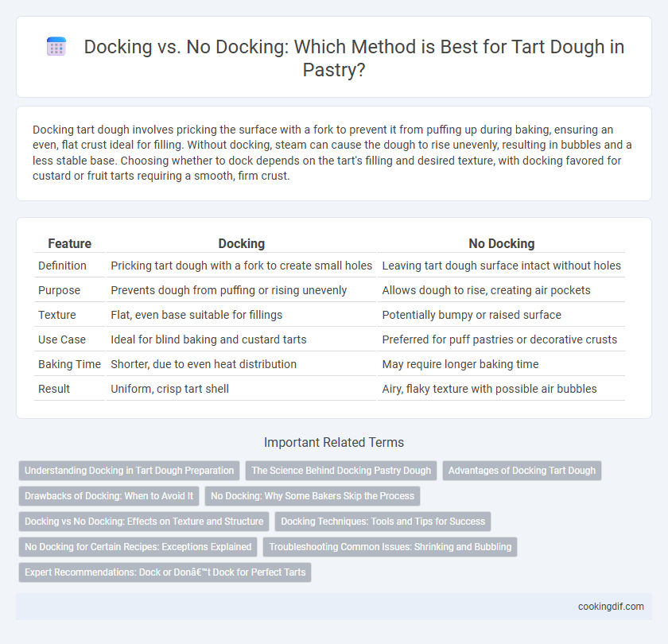
Task: Click the cookingdif.com footer link
Action: pyautogui.click(x=611, y=607)
